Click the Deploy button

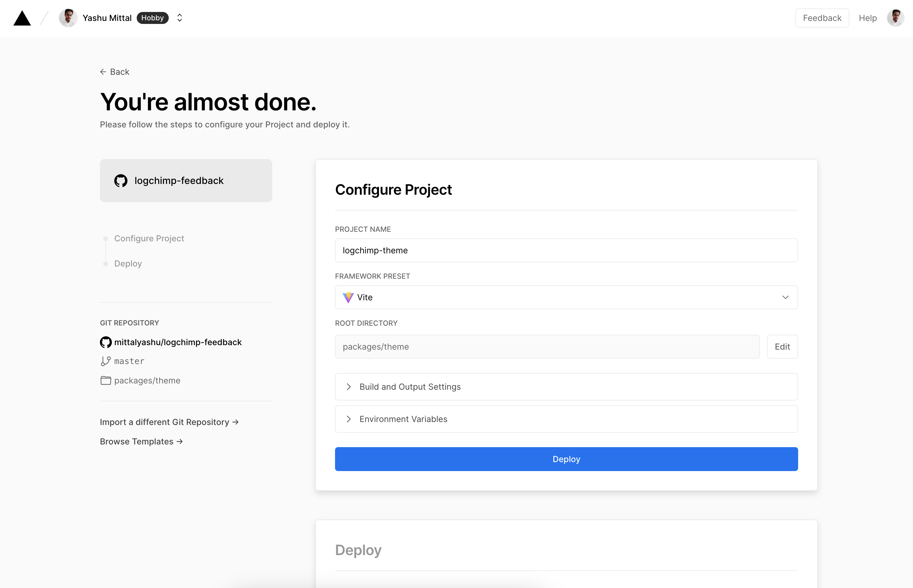pos(566,459)
